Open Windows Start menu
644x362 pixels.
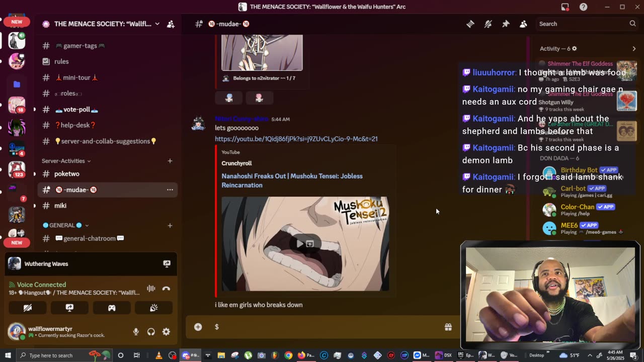pyautogui.click(x=8, y=355)
